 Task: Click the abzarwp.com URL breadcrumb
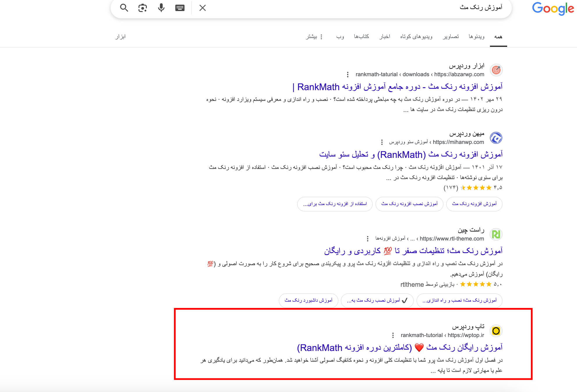pos(420,74)
